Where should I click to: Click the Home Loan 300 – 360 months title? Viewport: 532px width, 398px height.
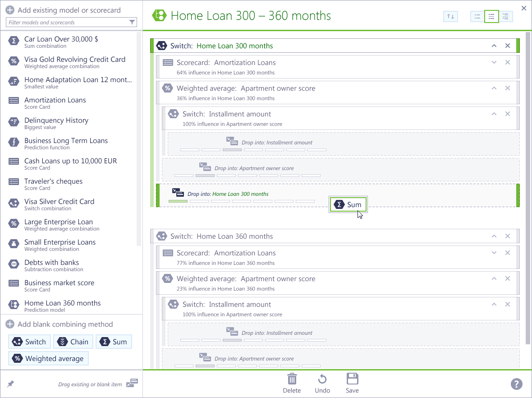tap(251, 16)
